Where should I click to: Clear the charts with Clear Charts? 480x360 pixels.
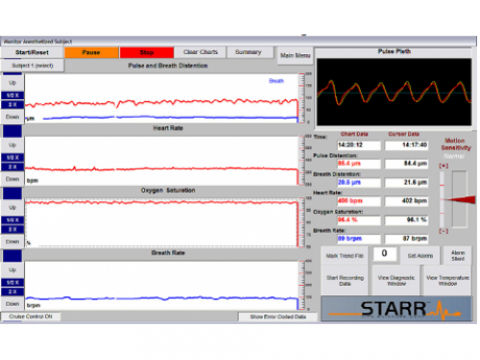point(200,52)
